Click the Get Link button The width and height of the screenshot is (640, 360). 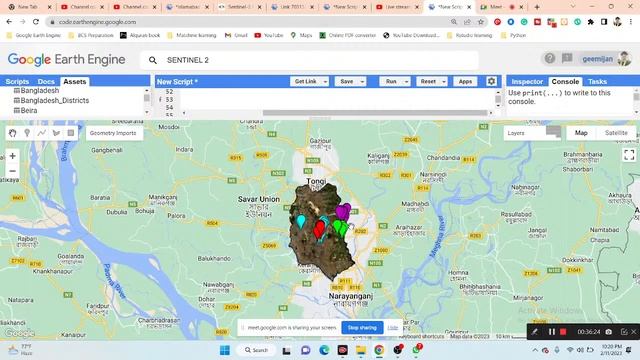click(x=306, y=82)
